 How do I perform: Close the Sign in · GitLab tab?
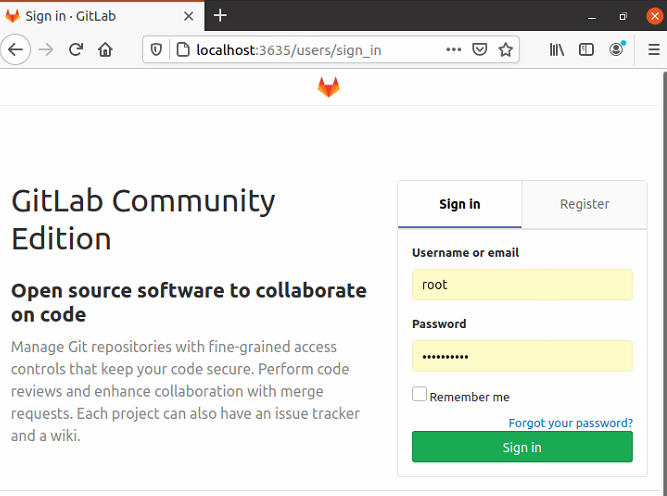pos(188,16)
